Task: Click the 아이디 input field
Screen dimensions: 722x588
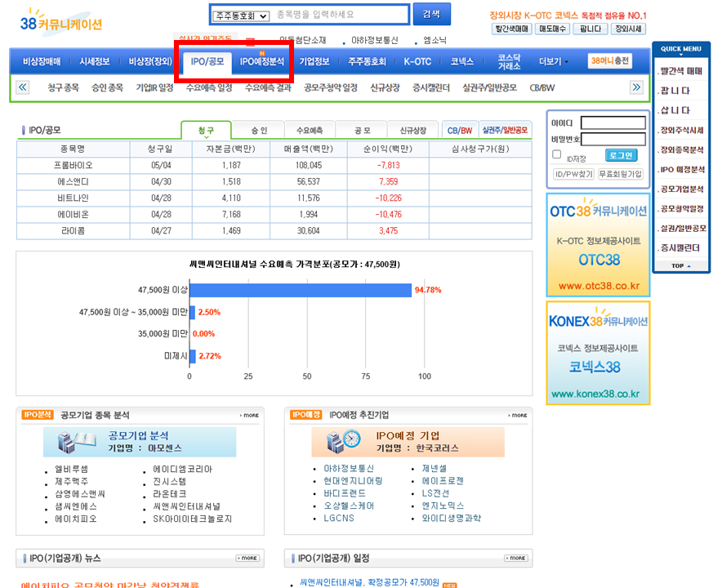Action: point(613,123)
